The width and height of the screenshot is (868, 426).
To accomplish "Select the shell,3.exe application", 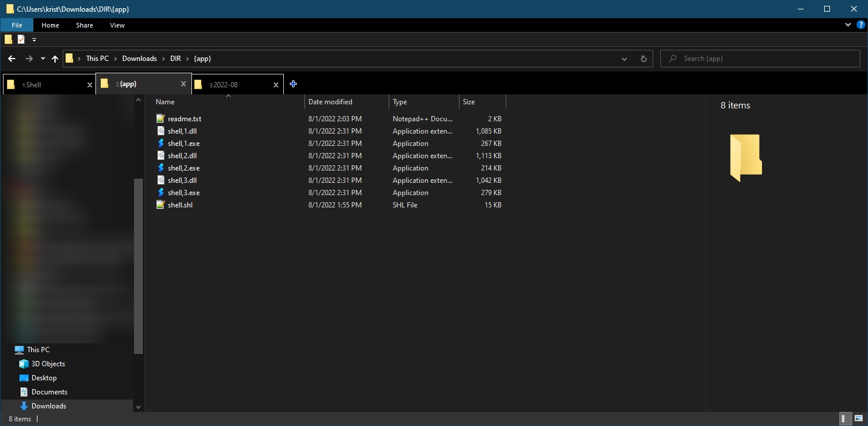I will click(184, 192).
